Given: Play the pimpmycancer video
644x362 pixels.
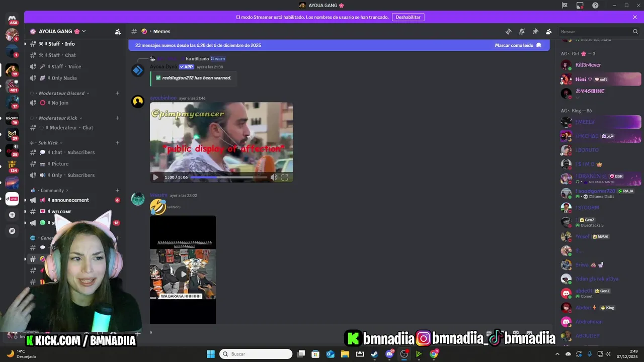Looking at the screenshot, I should [x=155, y=177].
